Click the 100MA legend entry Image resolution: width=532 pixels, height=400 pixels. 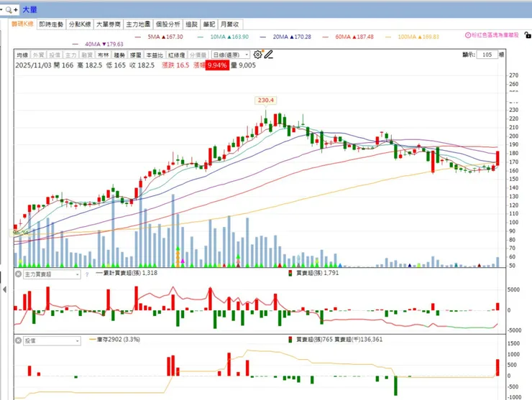[412, 37]
